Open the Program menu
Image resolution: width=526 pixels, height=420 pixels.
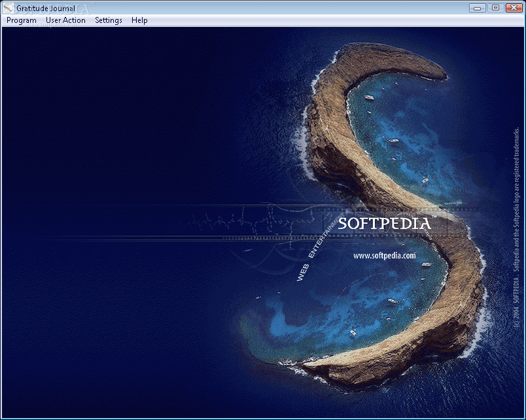[x=22, y=20]
